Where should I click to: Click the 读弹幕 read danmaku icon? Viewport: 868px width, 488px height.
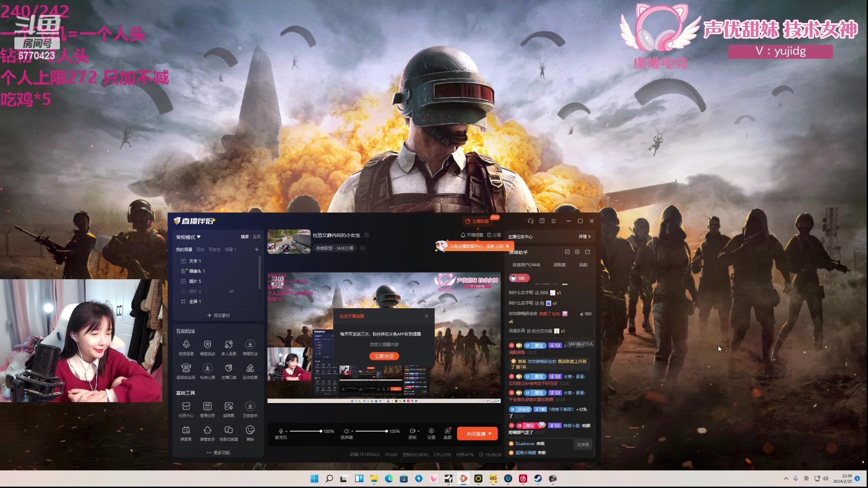[229, 407]
